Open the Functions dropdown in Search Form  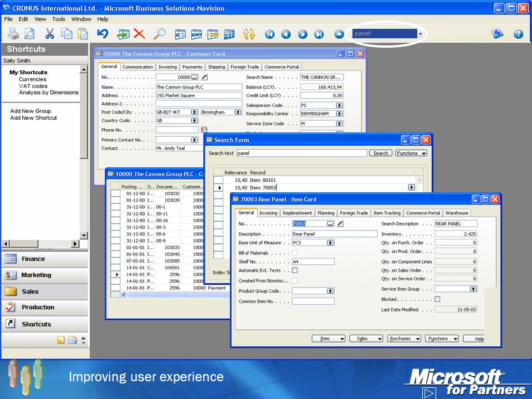pos(411,154)
